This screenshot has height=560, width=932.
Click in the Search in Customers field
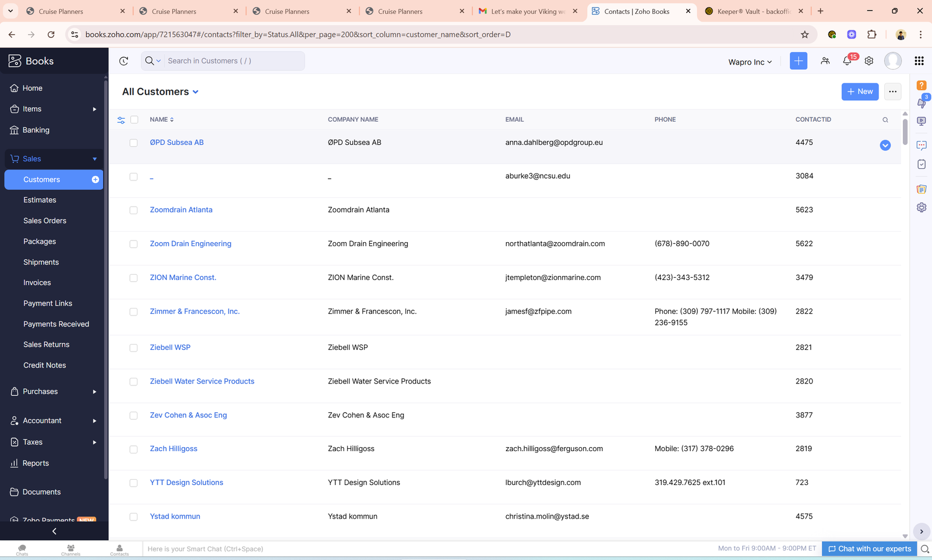point(233,61)
